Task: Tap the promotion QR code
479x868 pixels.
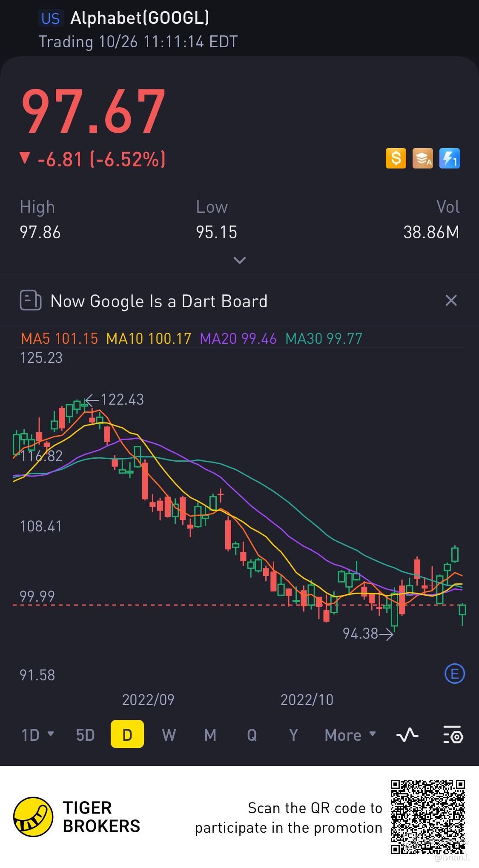Action: (428, 817)
